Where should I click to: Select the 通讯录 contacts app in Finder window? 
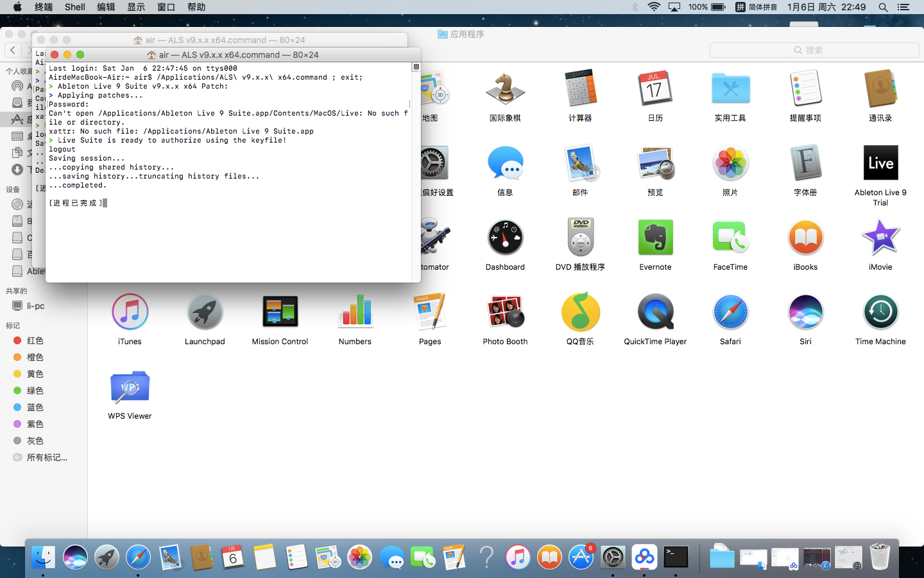[x=880, y=89]
